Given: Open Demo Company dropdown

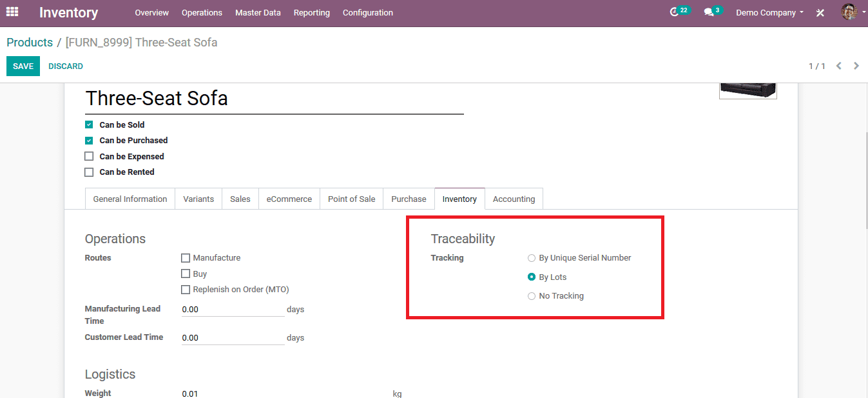Looking at the screenshot, I should (769, 13).
